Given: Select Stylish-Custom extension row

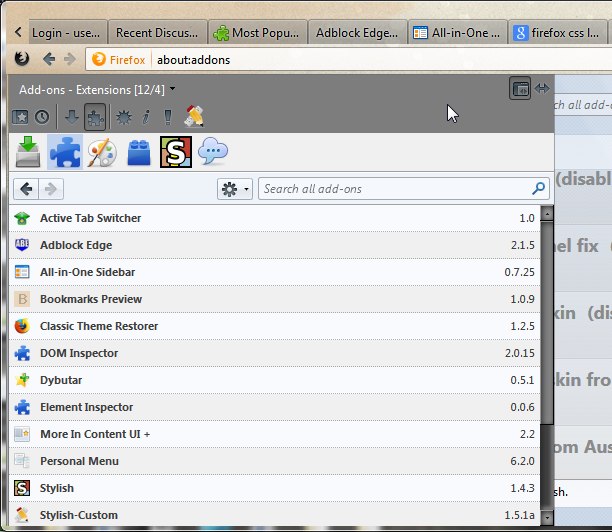Looking at the screenshot, I should click(x=274, y=514).
